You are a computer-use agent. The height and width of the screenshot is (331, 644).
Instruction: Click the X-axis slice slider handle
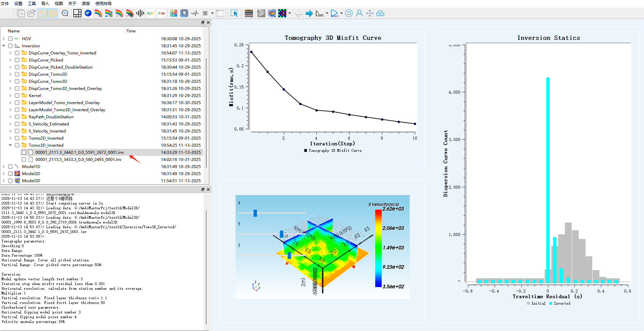coord(255,213)
